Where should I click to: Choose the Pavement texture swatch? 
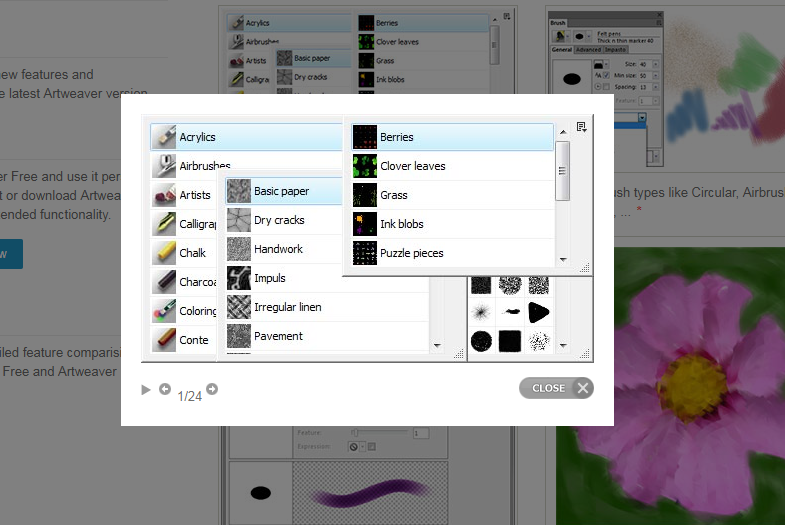(x=239, y=336)
